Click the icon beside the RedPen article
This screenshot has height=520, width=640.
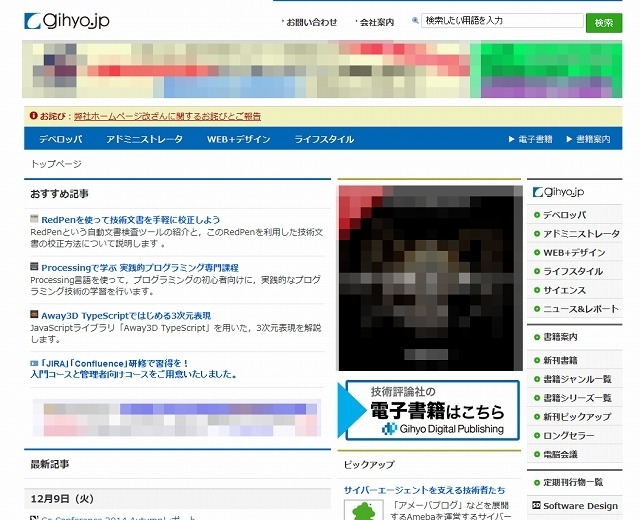point(35,219)
